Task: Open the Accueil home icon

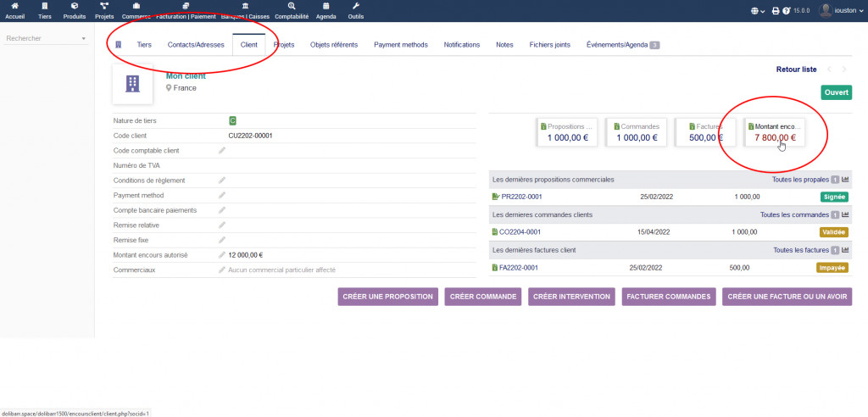Action: pos(15,7)
